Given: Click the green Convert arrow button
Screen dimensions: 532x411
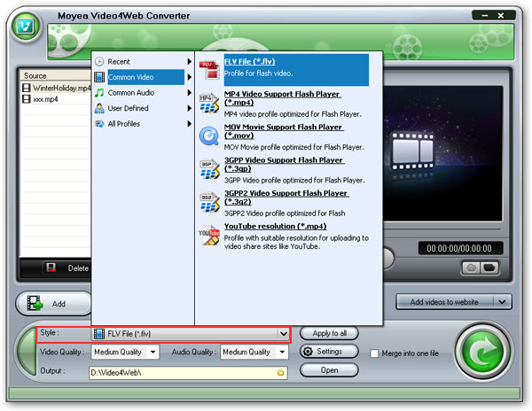Looking at the screenshot, I should click(x=482, y=352).
